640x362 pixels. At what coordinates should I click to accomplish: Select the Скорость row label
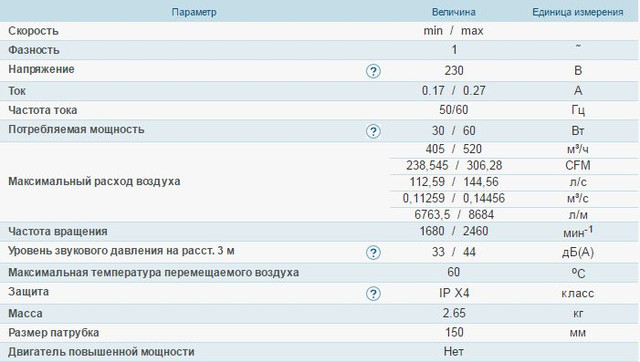click(33, 31)
